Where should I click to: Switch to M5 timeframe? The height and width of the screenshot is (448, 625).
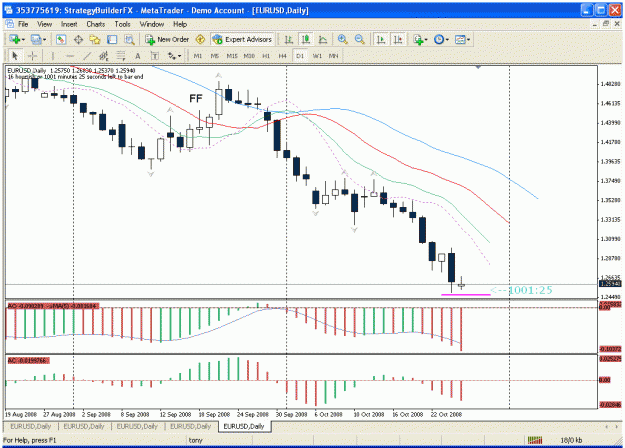(215, 56)
